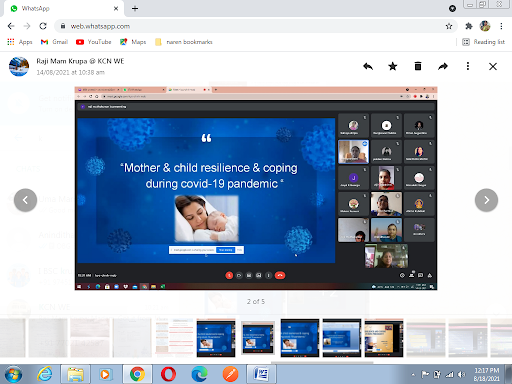The height and width of the screenshot is (384, 512).
Task: Open the network signal tray icon
Action: 449,375
